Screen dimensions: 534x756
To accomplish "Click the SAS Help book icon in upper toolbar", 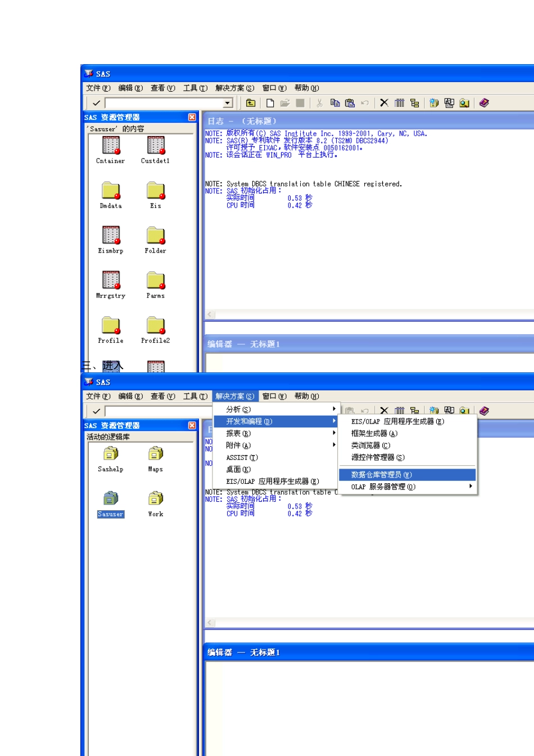I will pyautogui.click(x=484, y=103).
